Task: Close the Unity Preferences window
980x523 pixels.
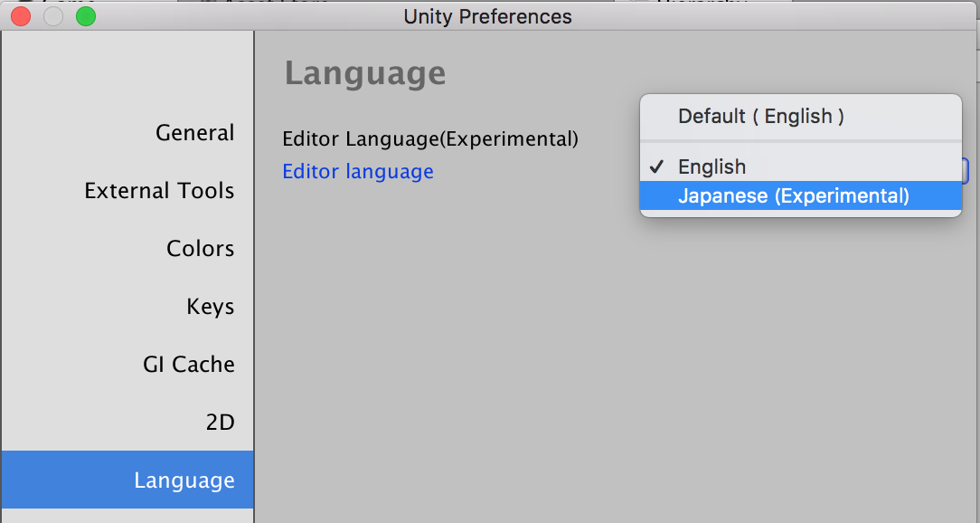Action: coord(21,16)
